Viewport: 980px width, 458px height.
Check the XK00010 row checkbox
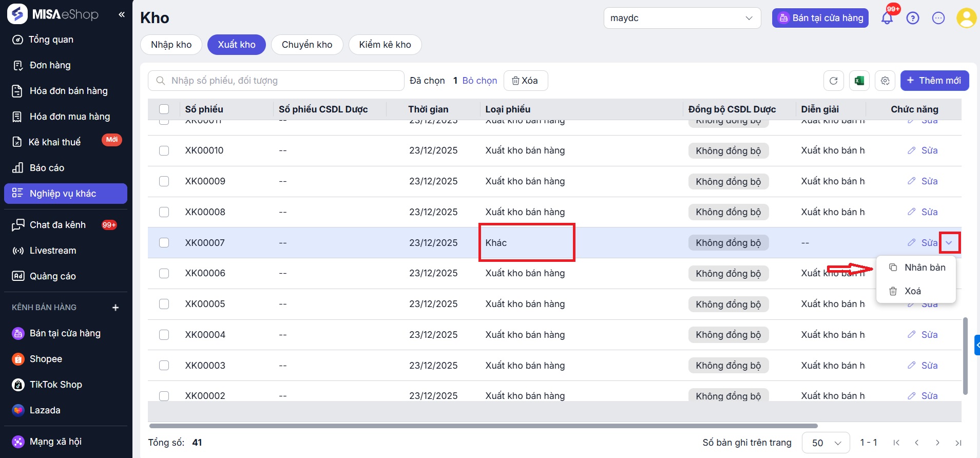[x=164, y=150]
